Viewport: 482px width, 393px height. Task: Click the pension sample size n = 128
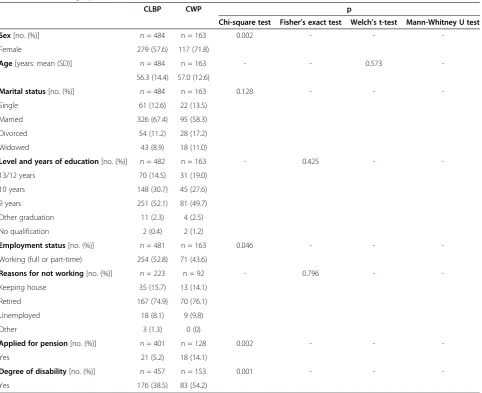click(x=194, y=343)
